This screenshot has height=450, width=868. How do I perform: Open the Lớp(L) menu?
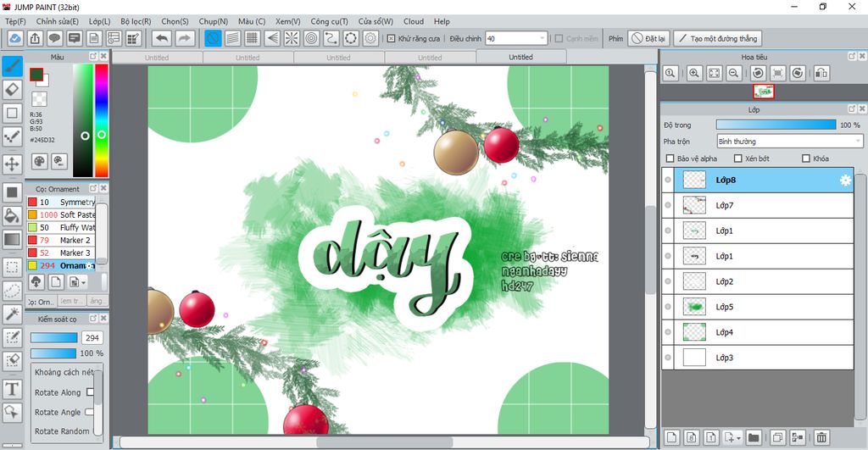click(x=100, y=21)
